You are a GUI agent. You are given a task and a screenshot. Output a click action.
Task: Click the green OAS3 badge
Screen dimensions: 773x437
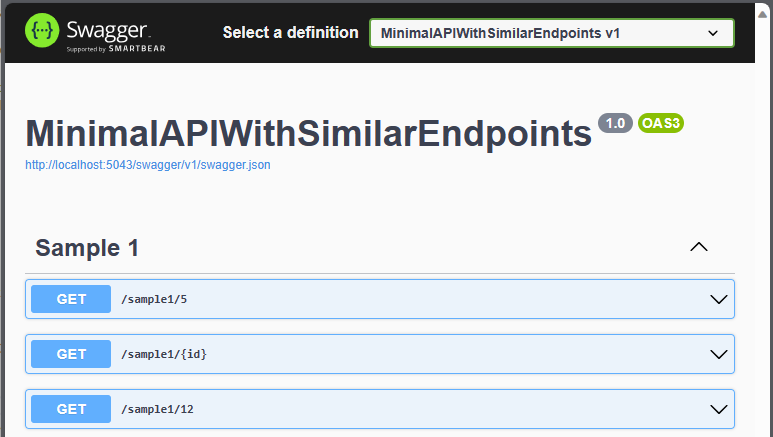(x=660, y=123)
